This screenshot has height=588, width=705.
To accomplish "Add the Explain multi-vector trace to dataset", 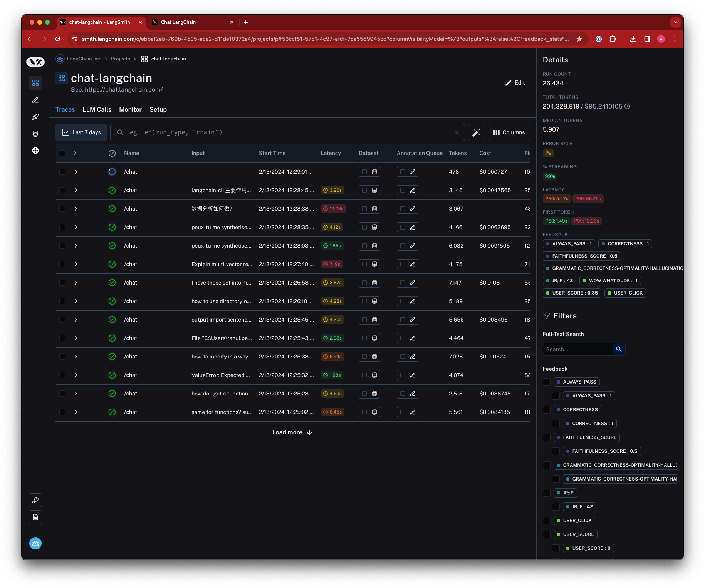I will coord(369,264).
